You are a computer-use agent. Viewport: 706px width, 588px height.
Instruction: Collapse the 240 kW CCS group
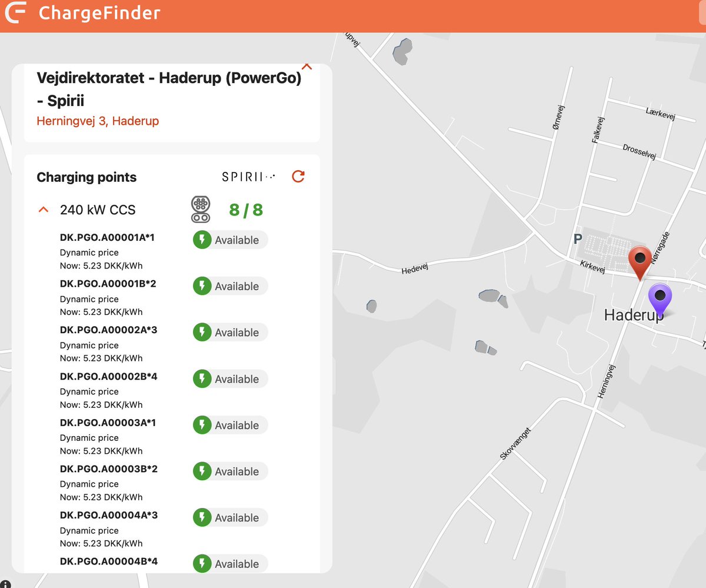pos(43,210)
